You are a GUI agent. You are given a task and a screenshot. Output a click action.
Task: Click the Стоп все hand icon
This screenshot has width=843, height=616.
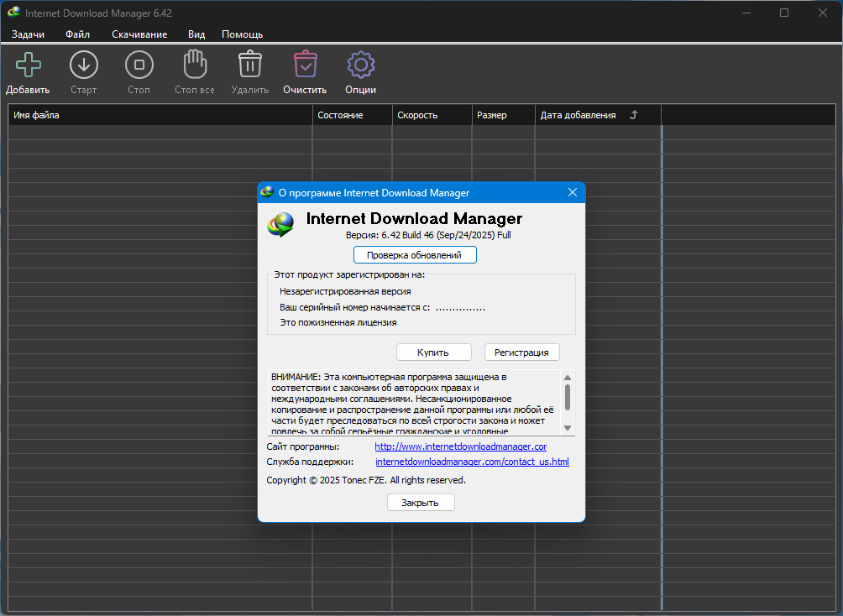click(195, 65)
